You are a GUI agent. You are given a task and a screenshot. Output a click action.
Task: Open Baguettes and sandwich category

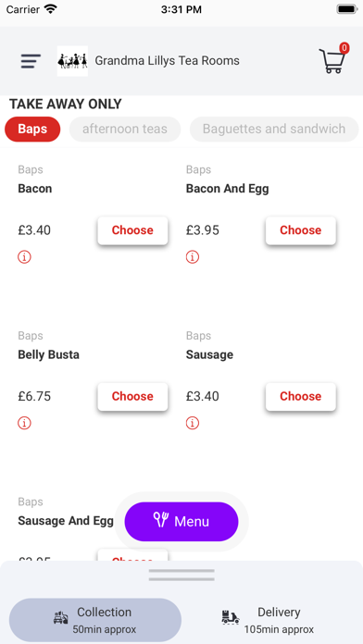click(274, 129)
